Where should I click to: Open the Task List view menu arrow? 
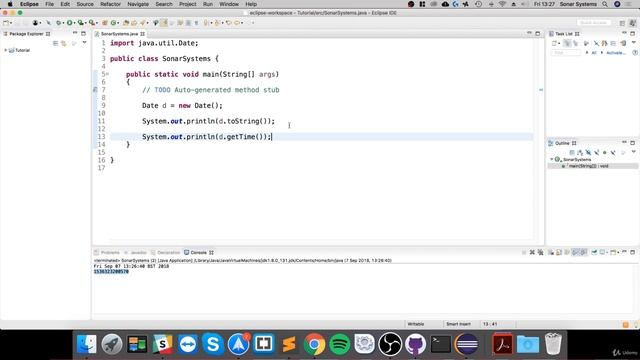click(633, 42)
